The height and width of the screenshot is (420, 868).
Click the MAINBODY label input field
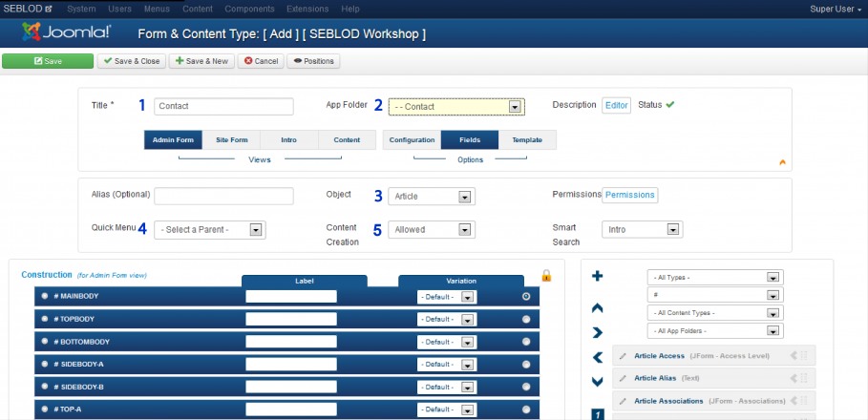click(291, 297)
